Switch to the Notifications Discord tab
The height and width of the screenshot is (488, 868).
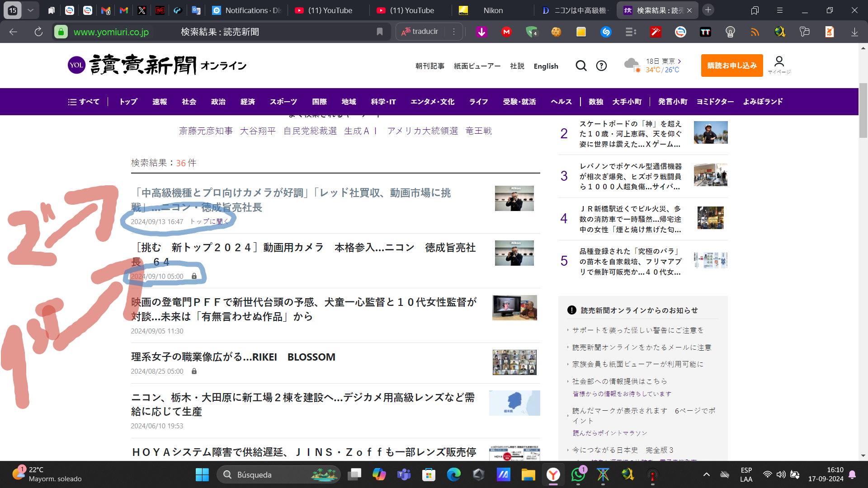[246, 10]
